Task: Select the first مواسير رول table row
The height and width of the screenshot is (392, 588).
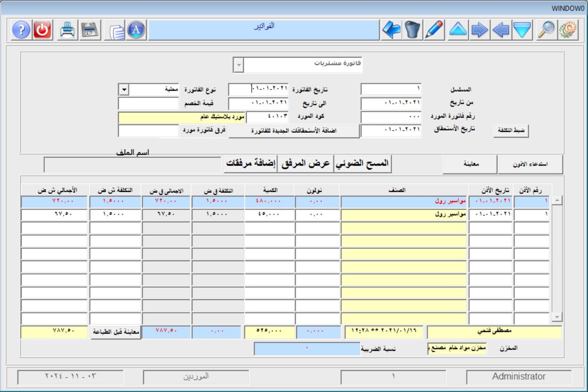Action: [403, 201]
